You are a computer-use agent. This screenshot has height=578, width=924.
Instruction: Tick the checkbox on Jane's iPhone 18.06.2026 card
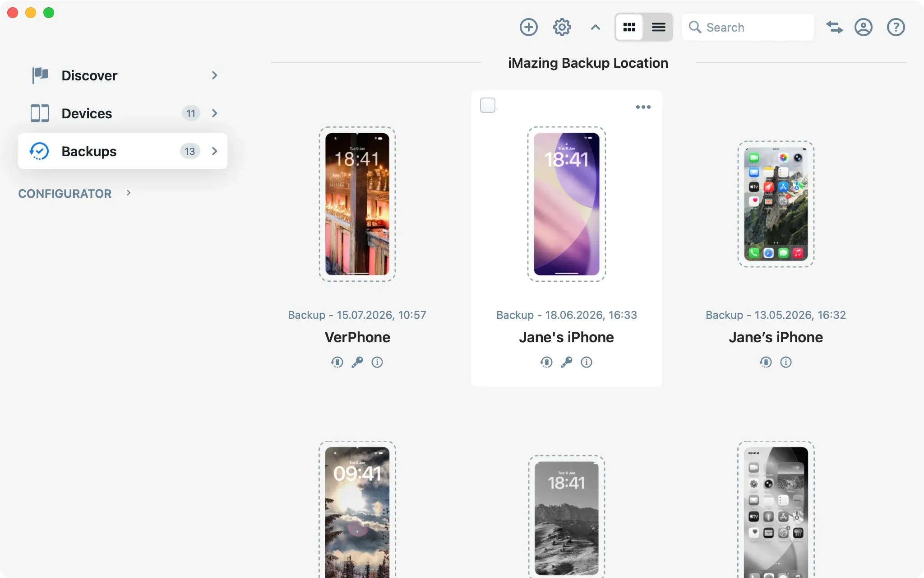pos(488,105)
